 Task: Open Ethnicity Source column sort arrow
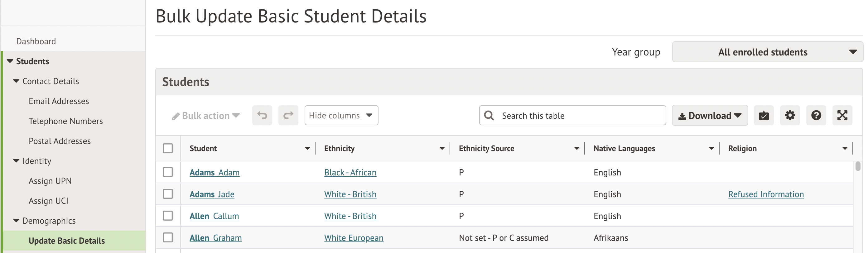577,149
